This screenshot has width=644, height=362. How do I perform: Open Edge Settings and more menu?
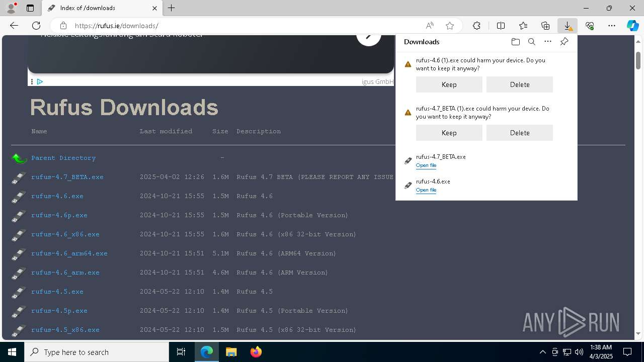612,26
